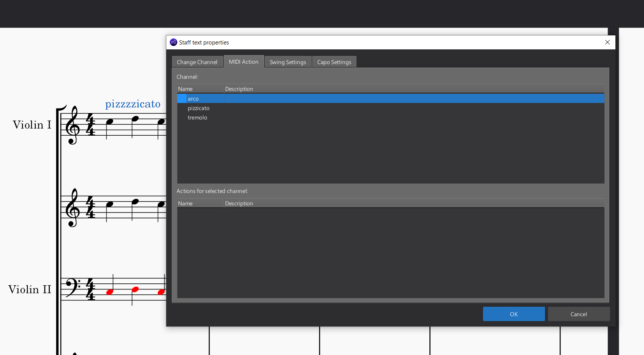Switch to the Swing Settings tab
644x355 pixels.
pyautogui.click(x=288, y=61)
